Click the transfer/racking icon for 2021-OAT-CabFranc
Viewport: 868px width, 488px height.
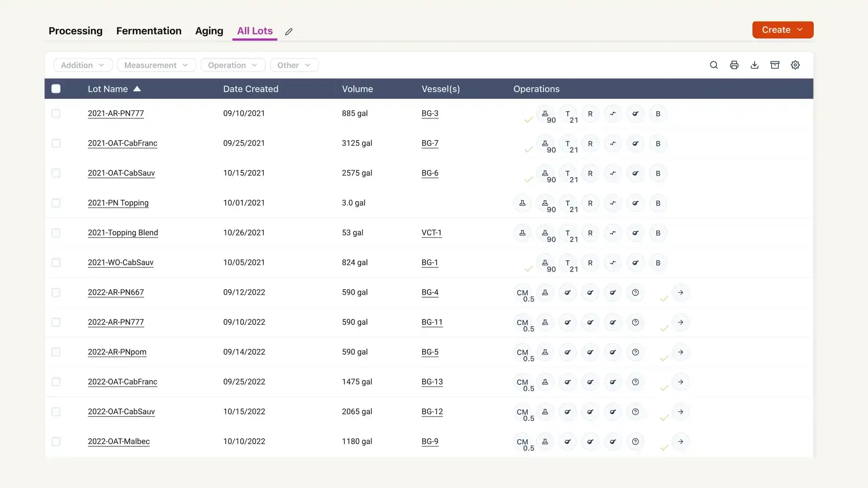tap(613, 143)
